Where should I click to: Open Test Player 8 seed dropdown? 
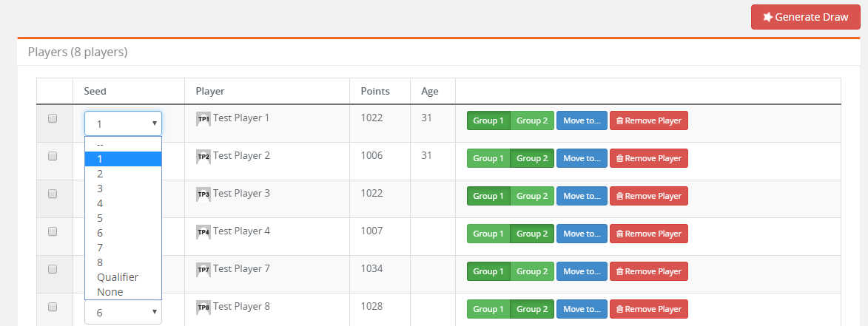[x=123, y=312]
